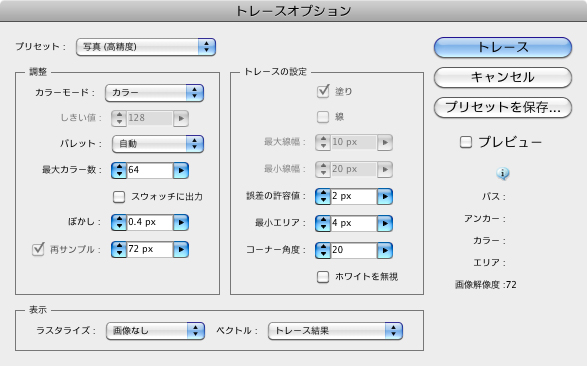Screen dimensions: 587x366
Task: Click the 最小エリア value field
Action: (354, 223)
